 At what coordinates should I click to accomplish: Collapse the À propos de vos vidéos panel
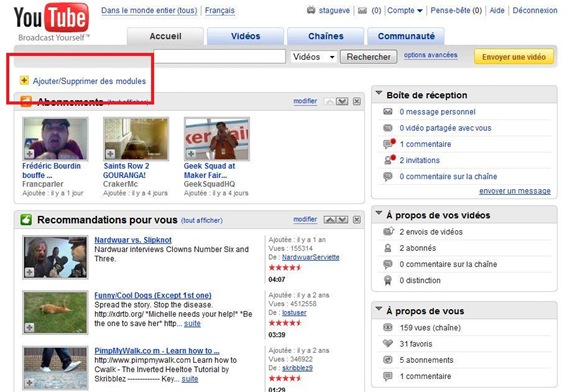tap(379, 213)
